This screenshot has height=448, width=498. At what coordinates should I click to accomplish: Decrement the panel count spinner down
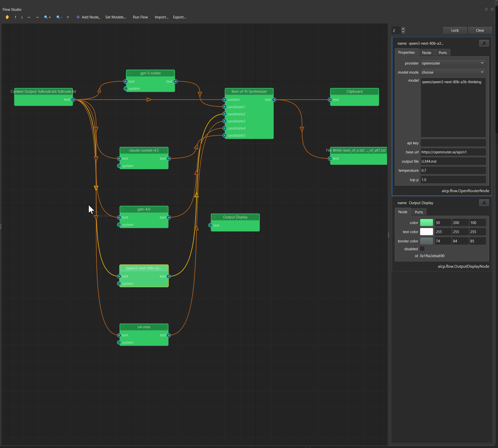(403, 32)
